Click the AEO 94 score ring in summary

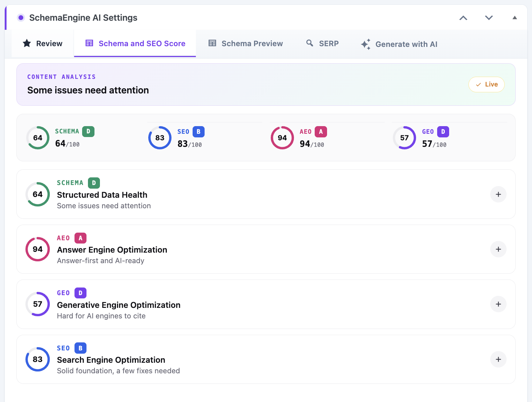pos(282,138)
